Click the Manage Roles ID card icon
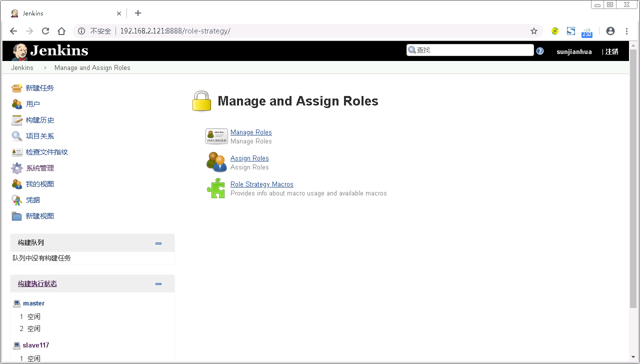This screenshot has width=640, height=364. coord(216,136)
